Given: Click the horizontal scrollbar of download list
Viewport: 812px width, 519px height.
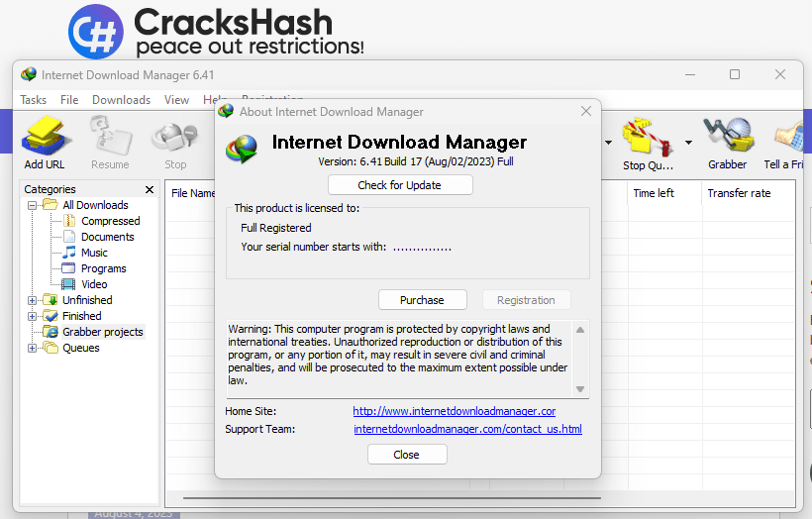Looking at the screenshot, I should point(392,498).
